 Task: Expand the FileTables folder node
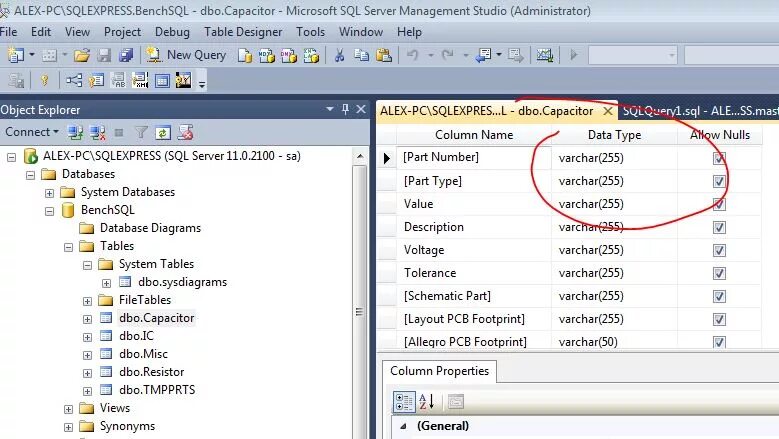[x=87, y=301]
